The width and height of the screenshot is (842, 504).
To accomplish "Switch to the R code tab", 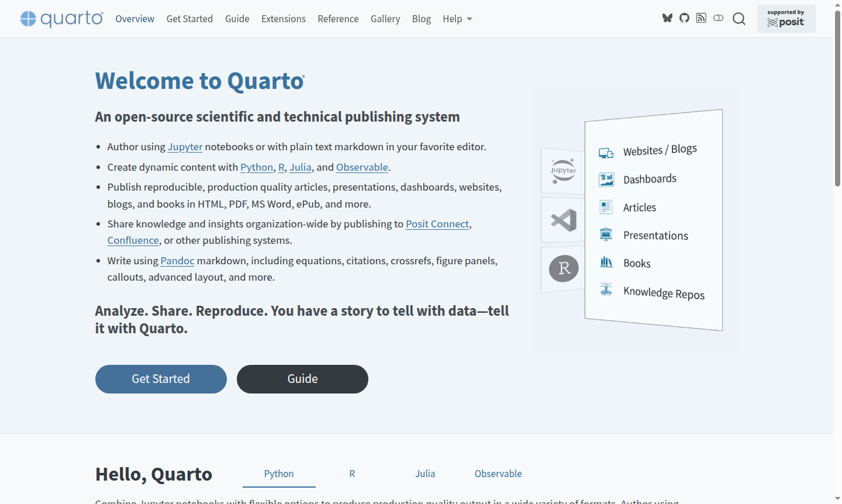I will pos(352,474).
